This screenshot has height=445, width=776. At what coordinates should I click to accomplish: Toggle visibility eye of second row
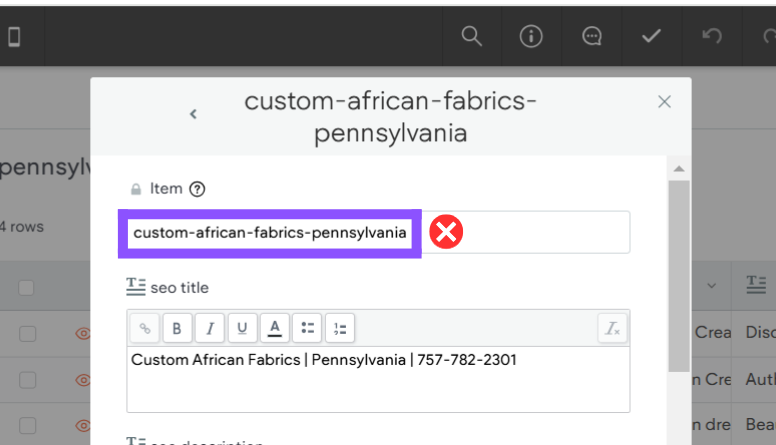83,380
